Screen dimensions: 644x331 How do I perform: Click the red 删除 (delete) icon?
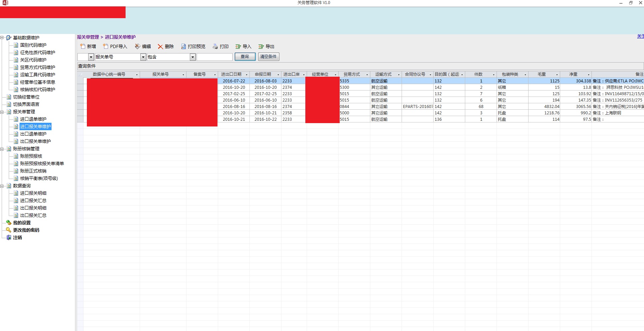click(x=160, y=46)
